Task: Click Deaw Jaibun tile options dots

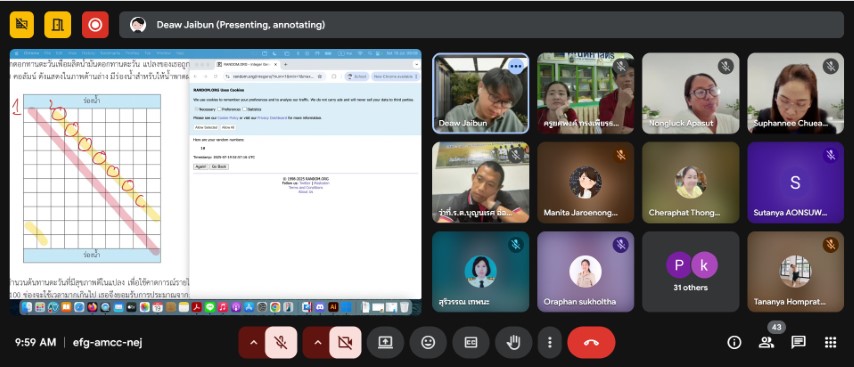Action: [x=515, y=66]
